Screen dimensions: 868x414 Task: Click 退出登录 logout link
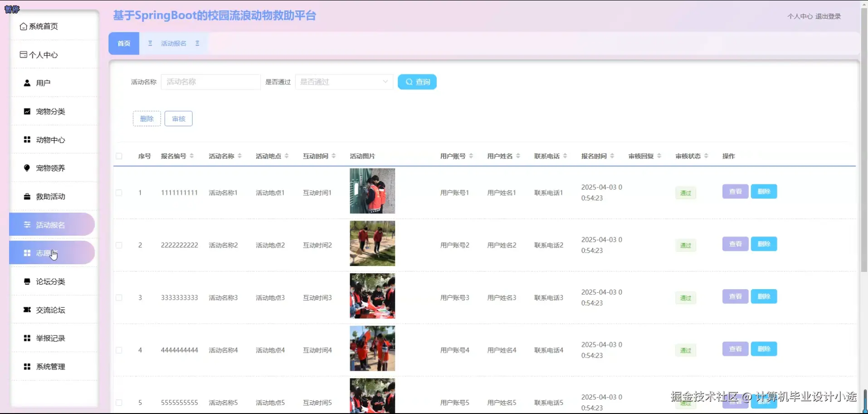[x=828, y=16]
